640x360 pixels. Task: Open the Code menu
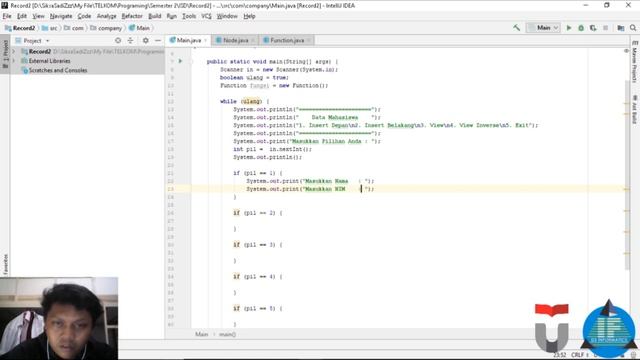[84, 16]
